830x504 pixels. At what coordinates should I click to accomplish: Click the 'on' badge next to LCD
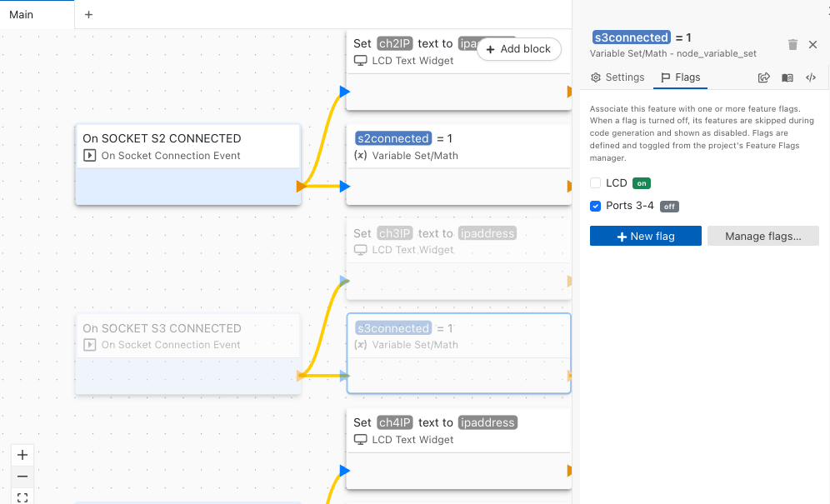click(x=642, y=183)
